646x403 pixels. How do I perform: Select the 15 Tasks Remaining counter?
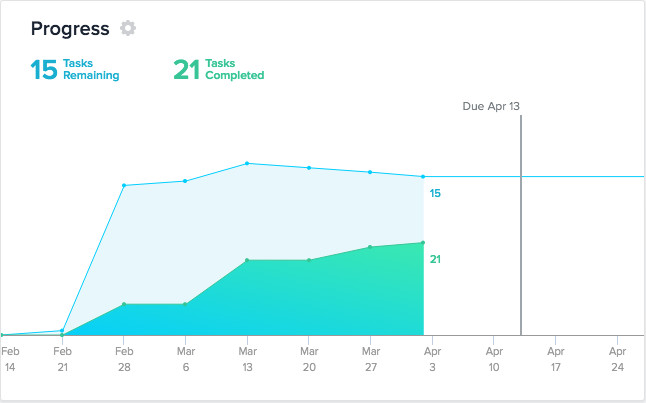[75, 69]
